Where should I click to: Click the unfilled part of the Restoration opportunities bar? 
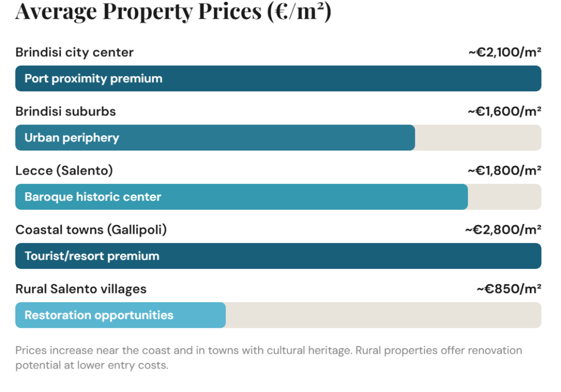(383, 315)
